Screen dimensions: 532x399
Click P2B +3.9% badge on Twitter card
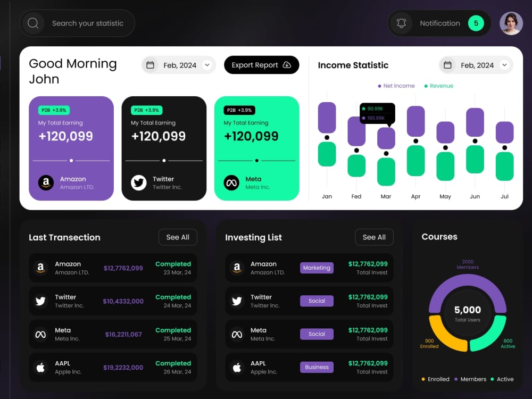[147, 110]
